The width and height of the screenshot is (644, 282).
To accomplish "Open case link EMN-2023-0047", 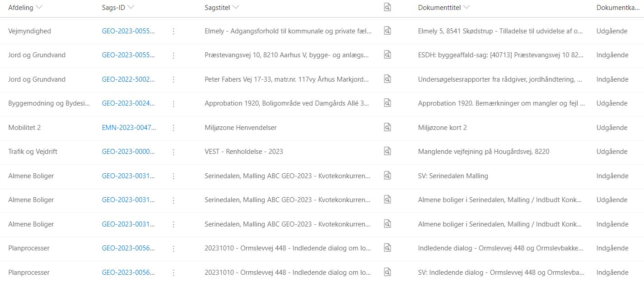I will 129,128.
